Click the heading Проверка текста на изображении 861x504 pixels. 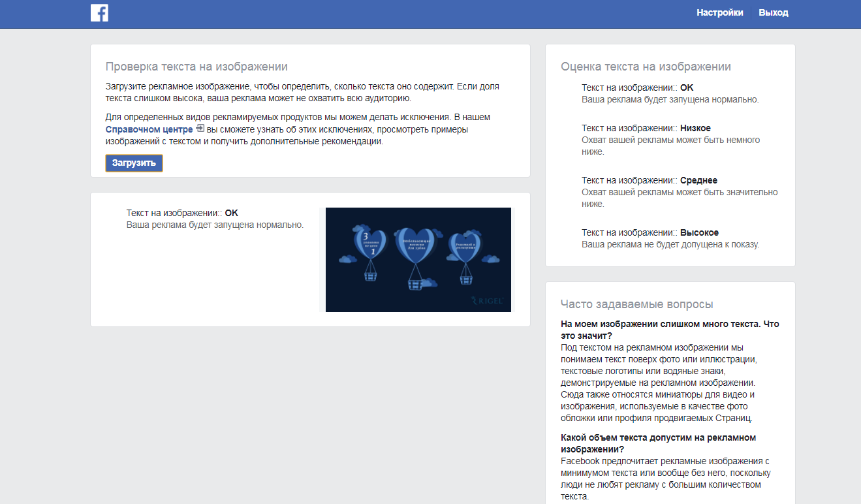(196, 67)
